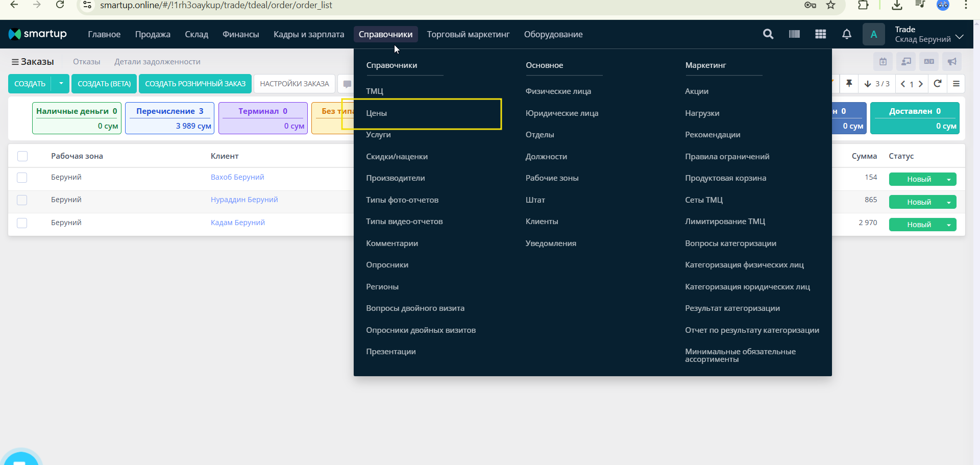Check the Нураддин Беруний row checkbox

22,200
